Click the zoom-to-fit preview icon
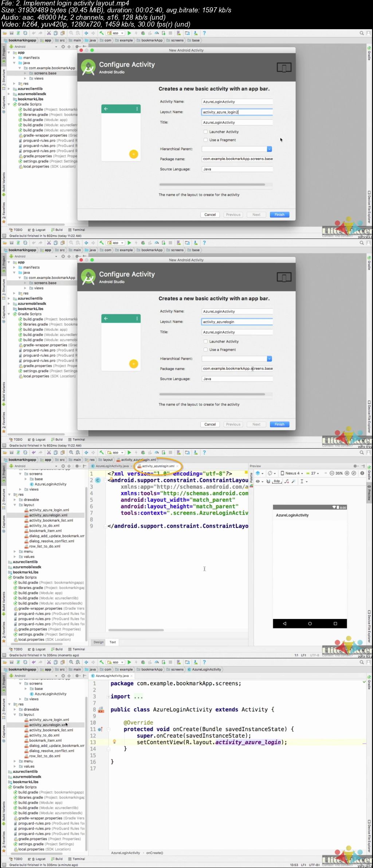The width and height of the screenshot is (373, 868). [354, 473]
